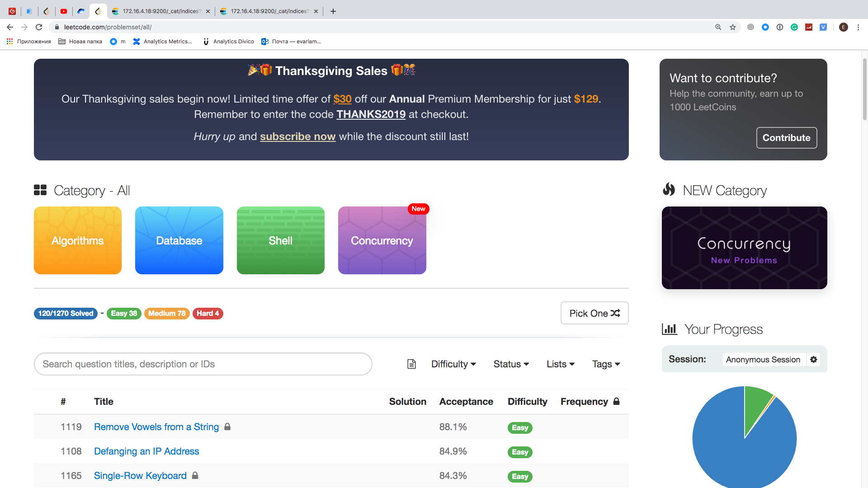Select the Algorithms category card
Screen dimensions: 868x488
point(78,240)
